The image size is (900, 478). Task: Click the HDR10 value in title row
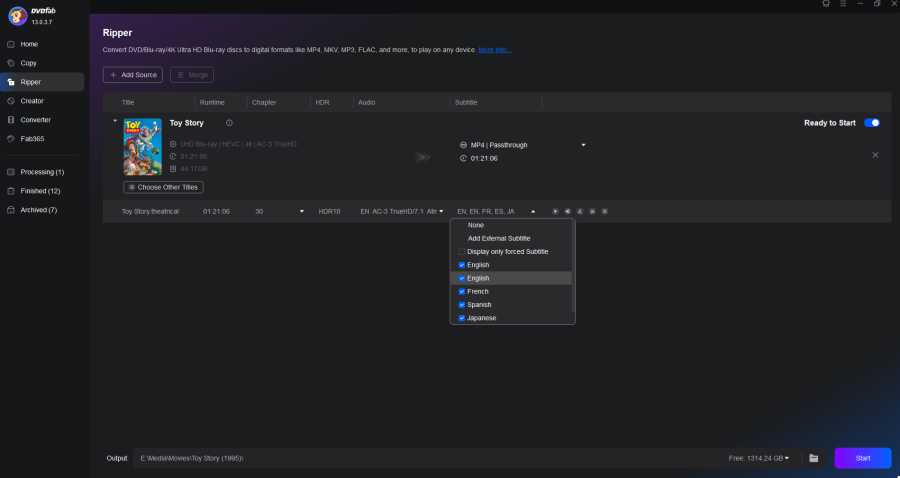coord(329,212)
